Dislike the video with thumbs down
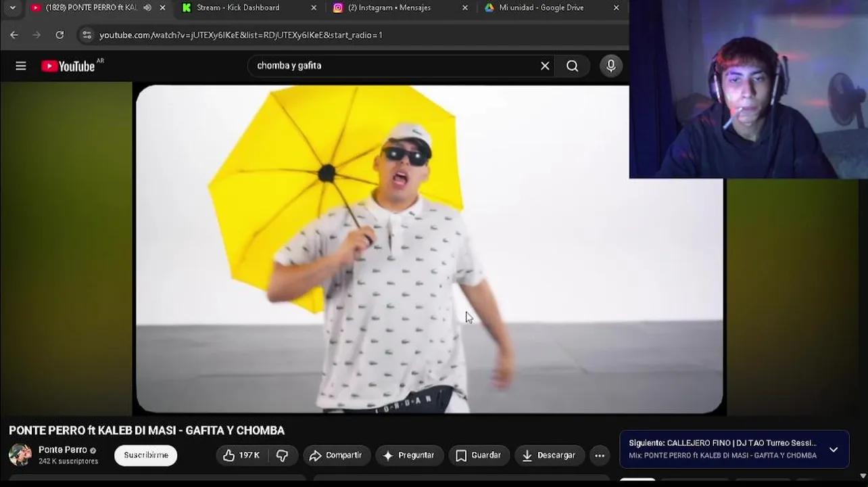Screen dimensions: 868x487 [283, 455]
